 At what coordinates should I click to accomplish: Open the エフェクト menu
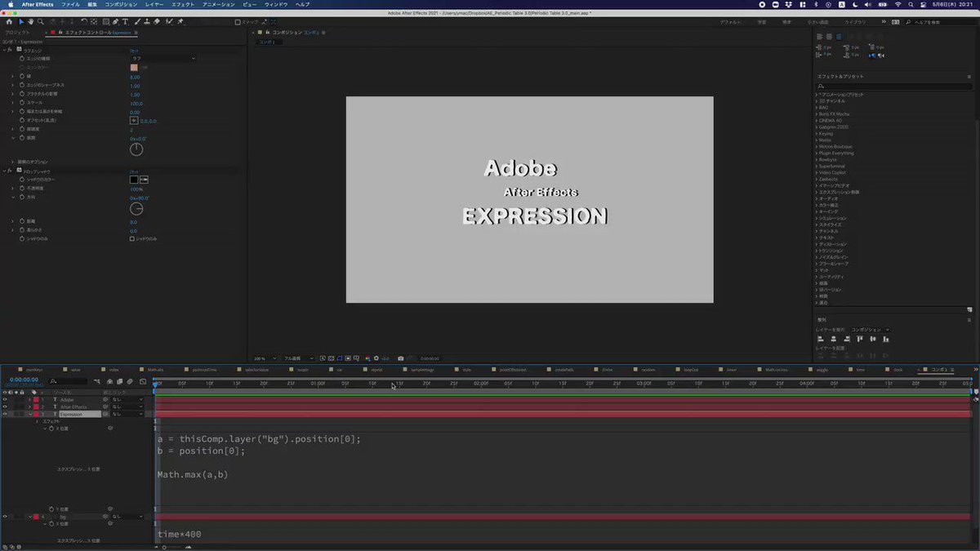(182, 4)
